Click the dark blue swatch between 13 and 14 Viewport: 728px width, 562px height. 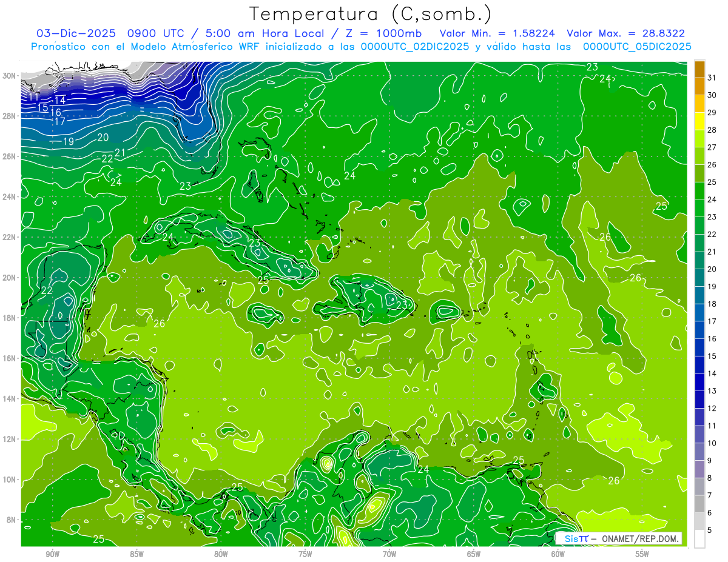(700, 383)
